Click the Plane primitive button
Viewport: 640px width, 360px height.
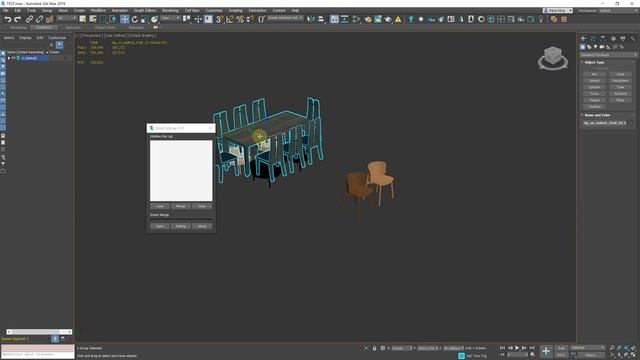[x=620, y=100]
